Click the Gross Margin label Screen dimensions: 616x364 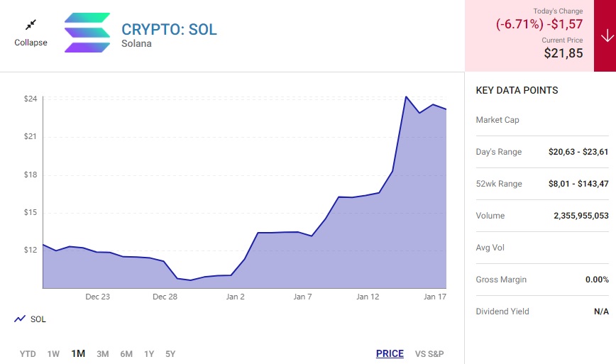coord(501,280)
